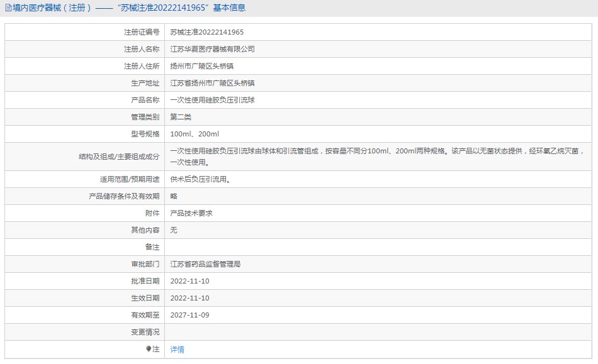Click the 批准日期 label
This screenshot has width=598, height=364.
tap(145, 281)
